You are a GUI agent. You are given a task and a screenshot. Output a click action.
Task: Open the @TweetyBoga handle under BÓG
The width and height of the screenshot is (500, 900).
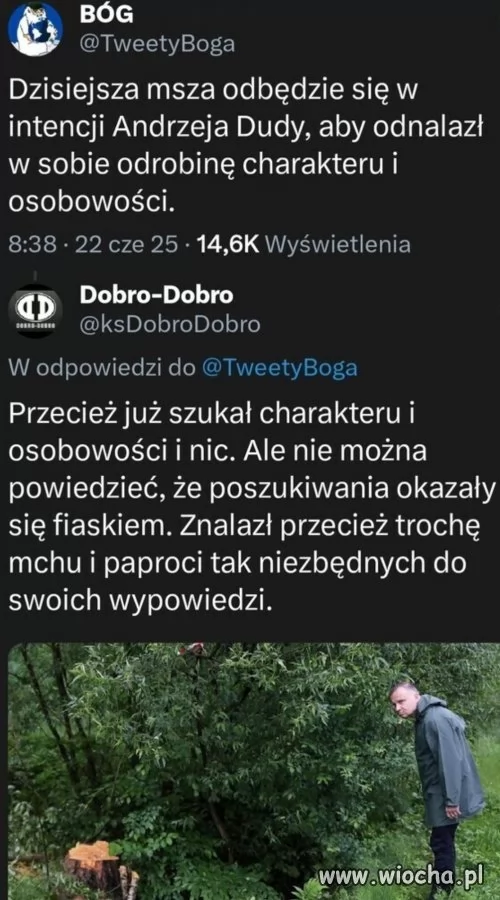[x=157, y=44]
